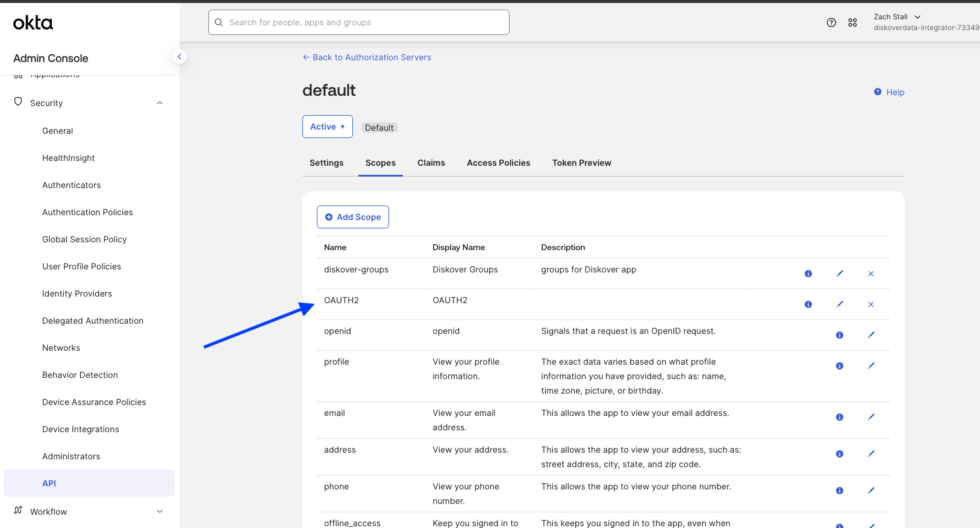This screenshot has height=528, width=980.
Task: Go to Device Integrations
Action: 81,429
